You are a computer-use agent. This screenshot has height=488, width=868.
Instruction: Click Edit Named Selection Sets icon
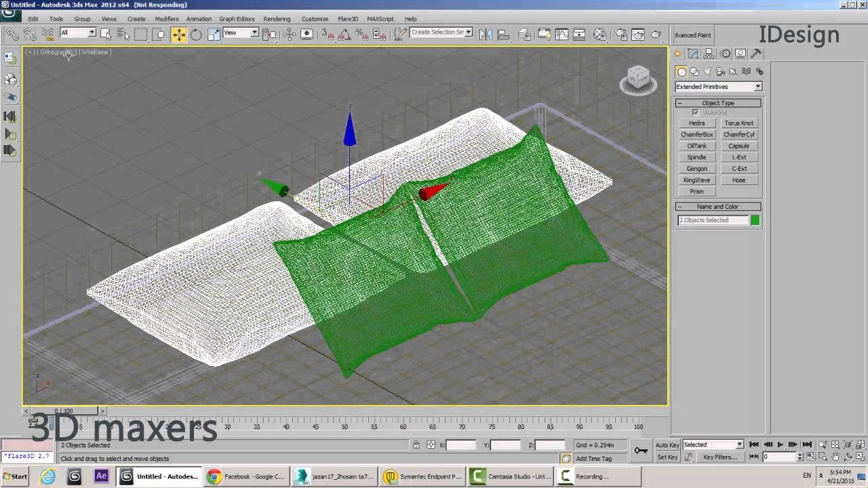point(399,34)
